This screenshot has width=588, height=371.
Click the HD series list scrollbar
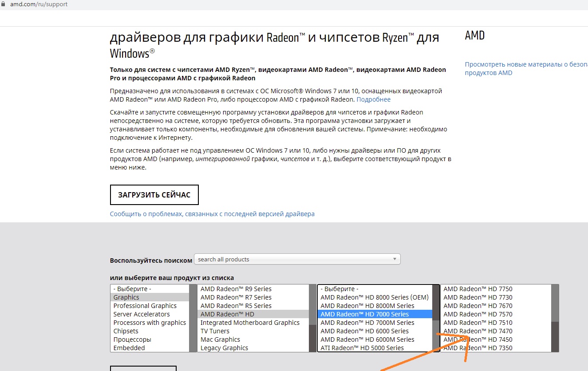[x=436, y=318]
